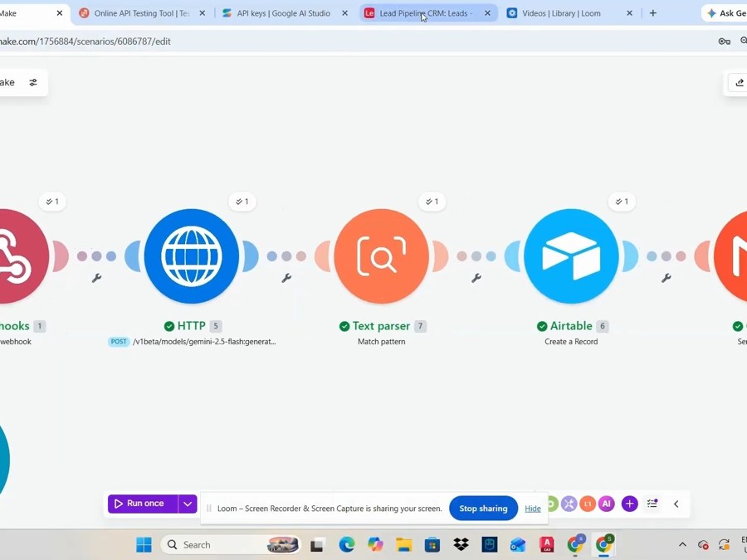The image size is (747, 560).
Task: Open Microsoft Edge from taskbar
Action: click(346, 543)
